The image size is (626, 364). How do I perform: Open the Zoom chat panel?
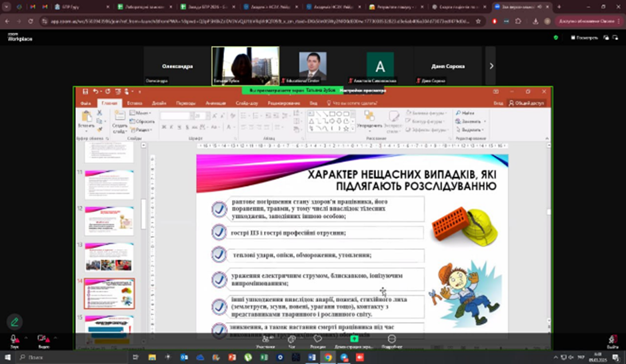point(291,341)
